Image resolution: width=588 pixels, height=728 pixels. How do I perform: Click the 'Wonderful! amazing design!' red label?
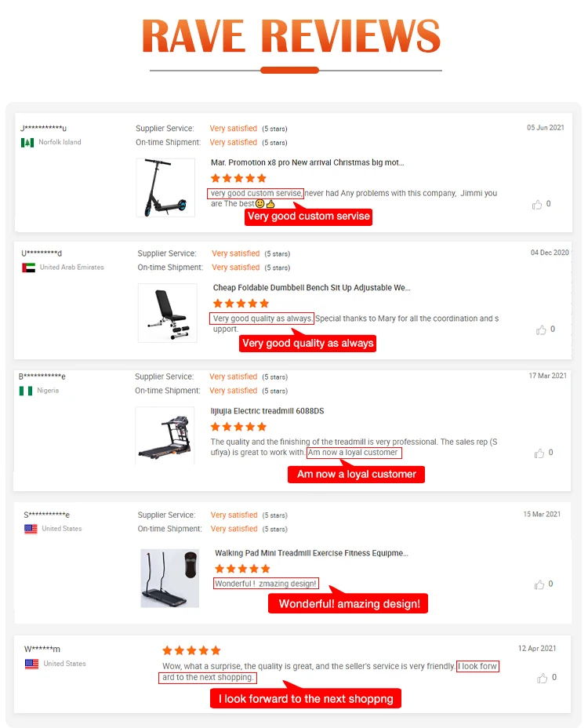point(349,603)
